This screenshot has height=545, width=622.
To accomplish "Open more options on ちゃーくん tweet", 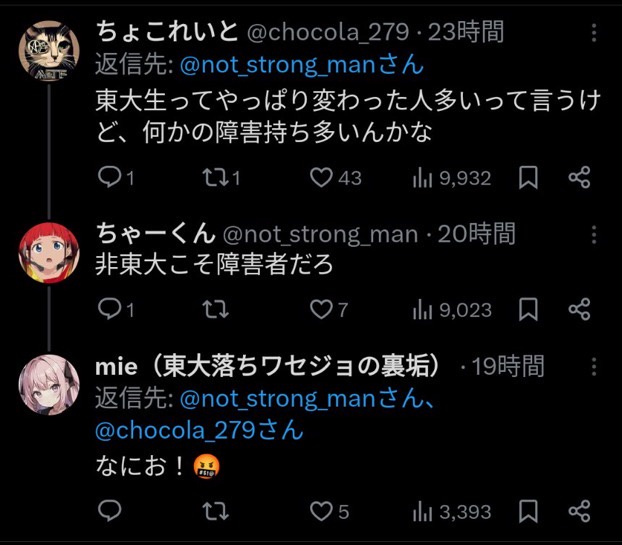I will tap(594, 235).
